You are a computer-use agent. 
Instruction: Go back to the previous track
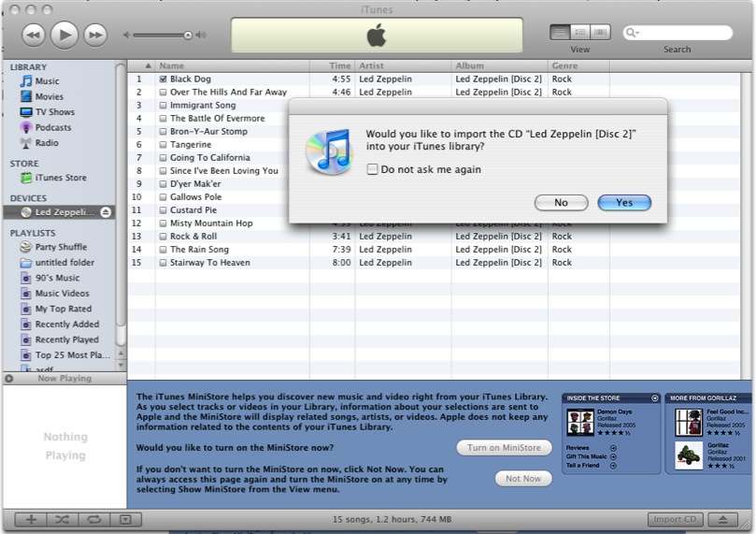[33, 36]
